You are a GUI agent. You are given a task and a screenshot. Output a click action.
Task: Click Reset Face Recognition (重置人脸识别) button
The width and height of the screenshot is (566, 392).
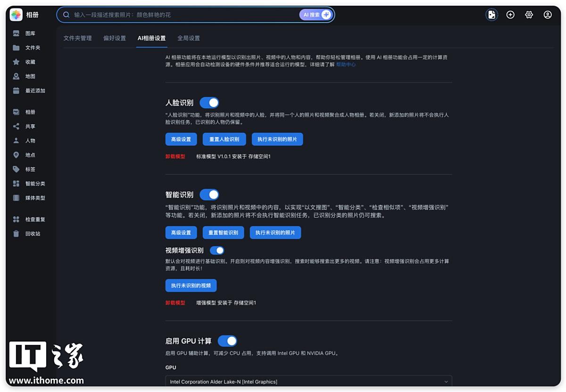coord(225,139)
